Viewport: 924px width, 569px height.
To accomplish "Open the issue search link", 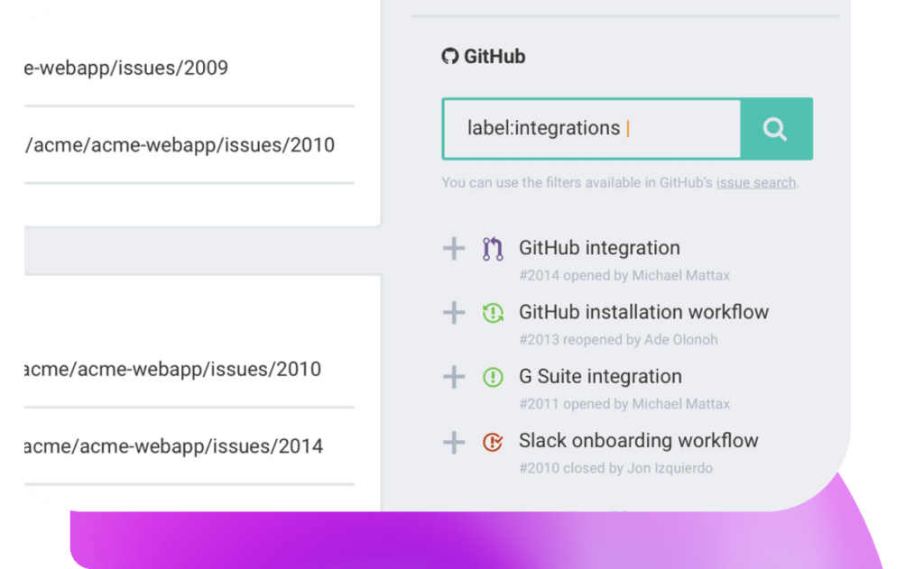I will [756, 182].
